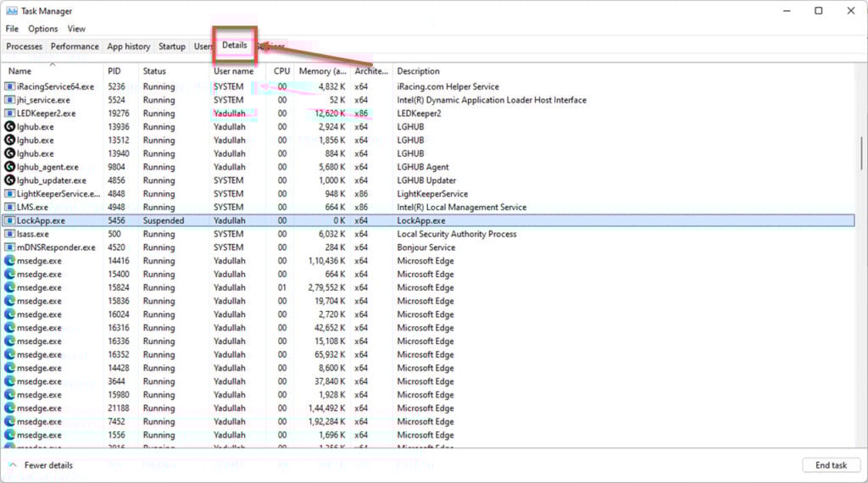Click the lghub_agent.exe Logitech icon
The image size is (868, 483).
[9, 167]
